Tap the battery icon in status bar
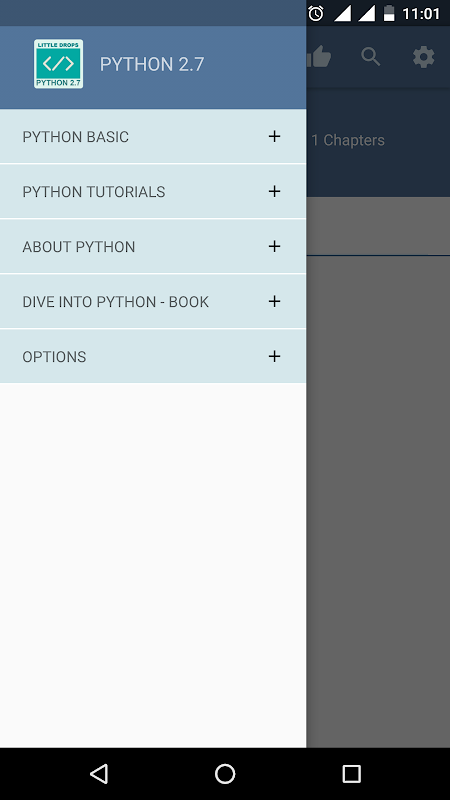 tap(389, 13)
